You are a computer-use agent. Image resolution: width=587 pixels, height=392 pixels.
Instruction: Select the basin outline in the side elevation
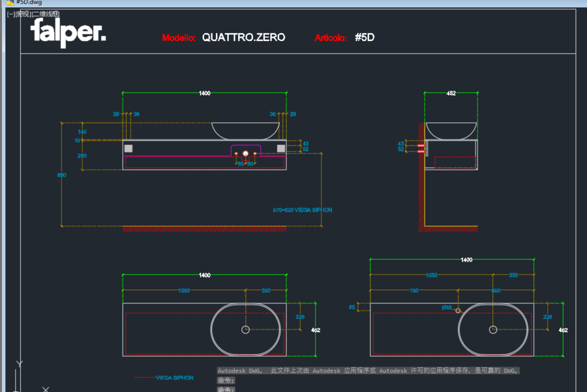(451, 130)
